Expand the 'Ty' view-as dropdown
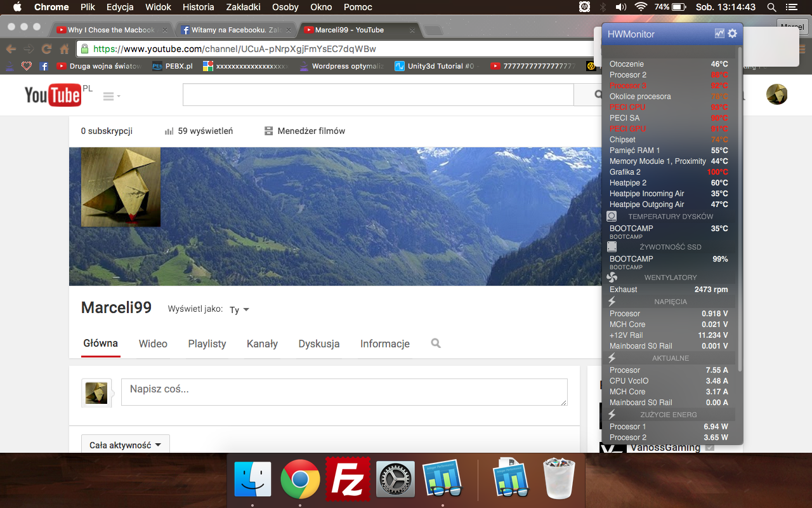 [x=239, y=310]
